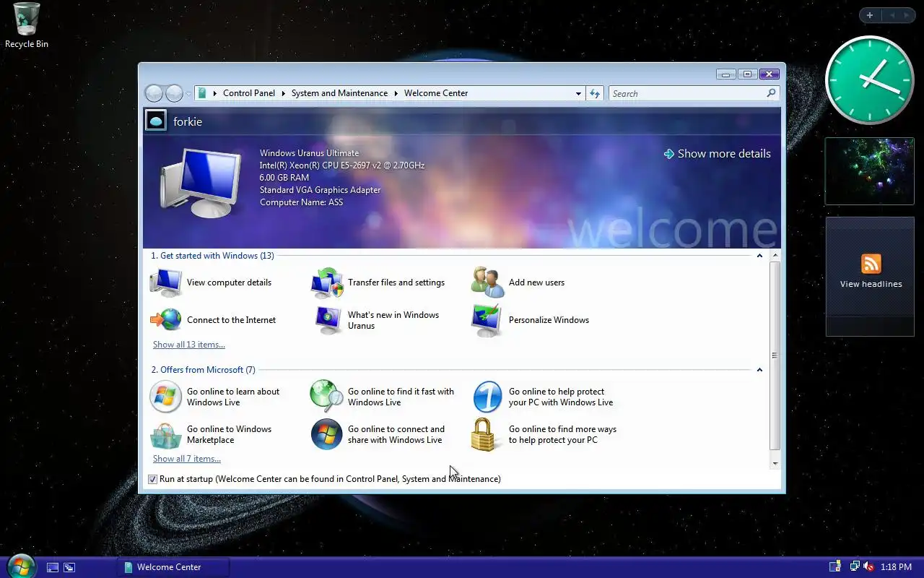
Task: Open find more ways to protect PC
Action: (x=544, y=434)
